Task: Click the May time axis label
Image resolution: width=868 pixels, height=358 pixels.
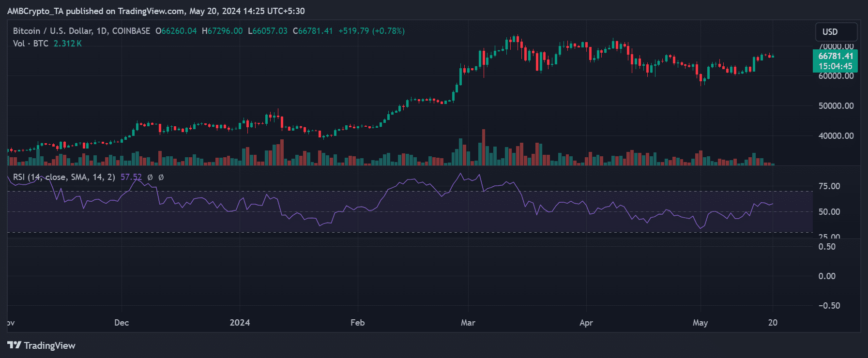Action: (x=700, y=323)
